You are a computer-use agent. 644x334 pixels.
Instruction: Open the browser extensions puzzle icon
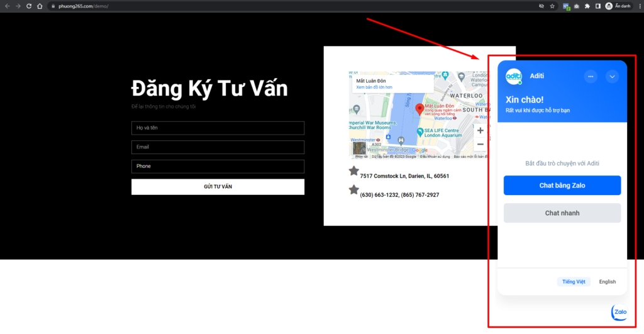(587, 6)
